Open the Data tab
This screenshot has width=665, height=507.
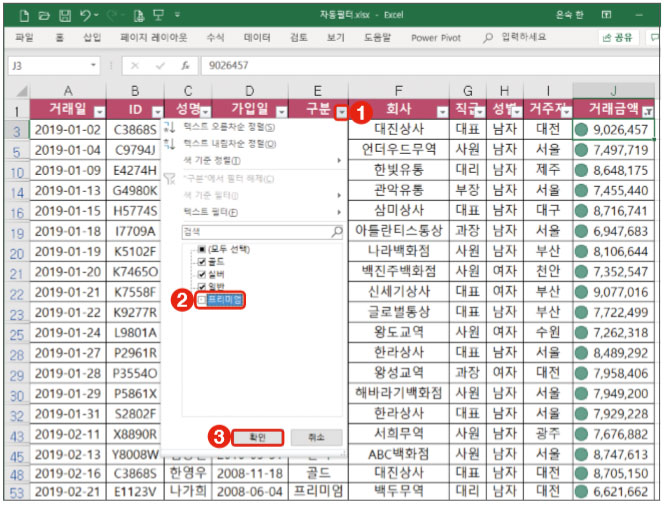click(x=257, y=38)
